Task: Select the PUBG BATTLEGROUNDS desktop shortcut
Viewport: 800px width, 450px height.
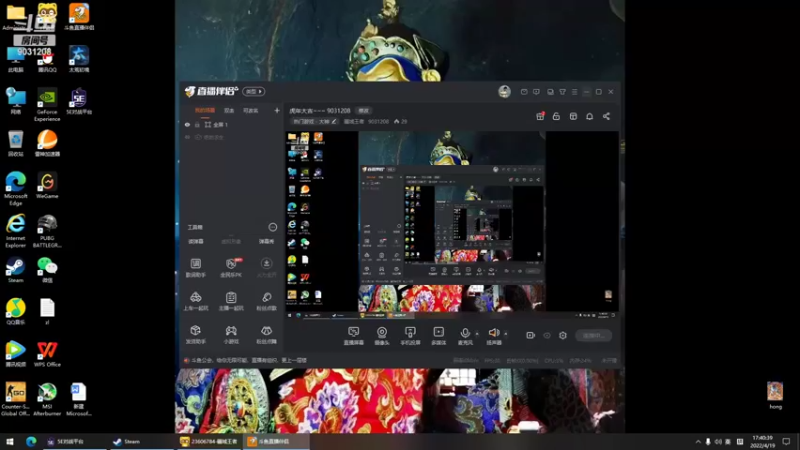Action: pyautogui.click(x=47, y=231)
